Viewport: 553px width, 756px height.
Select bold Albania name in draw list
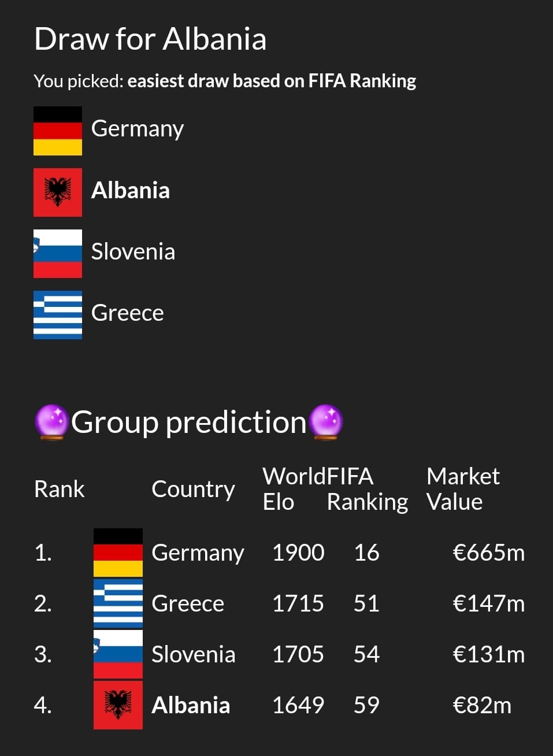tap(131, 190)
